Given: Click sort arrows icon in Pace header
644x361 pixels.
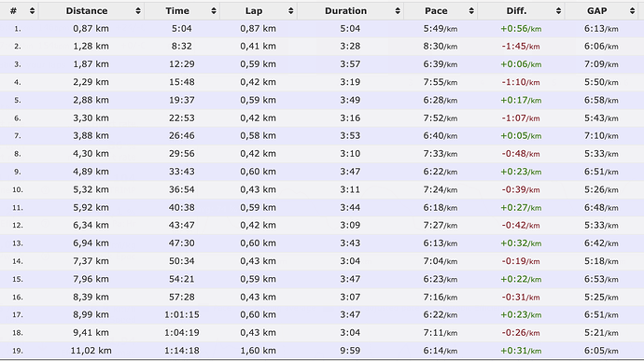Looking at the screenshot, I should pos(471,11).
